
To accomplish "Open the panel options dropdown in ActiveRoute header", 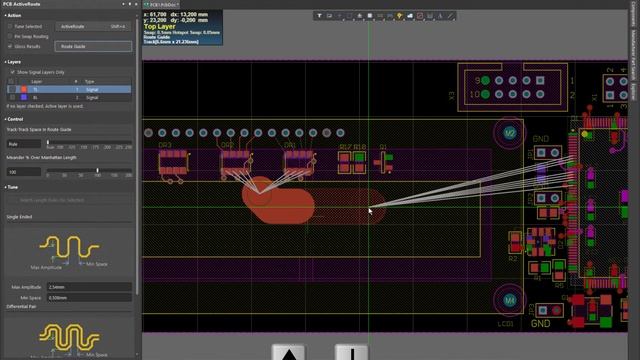I will coord(123,4).
